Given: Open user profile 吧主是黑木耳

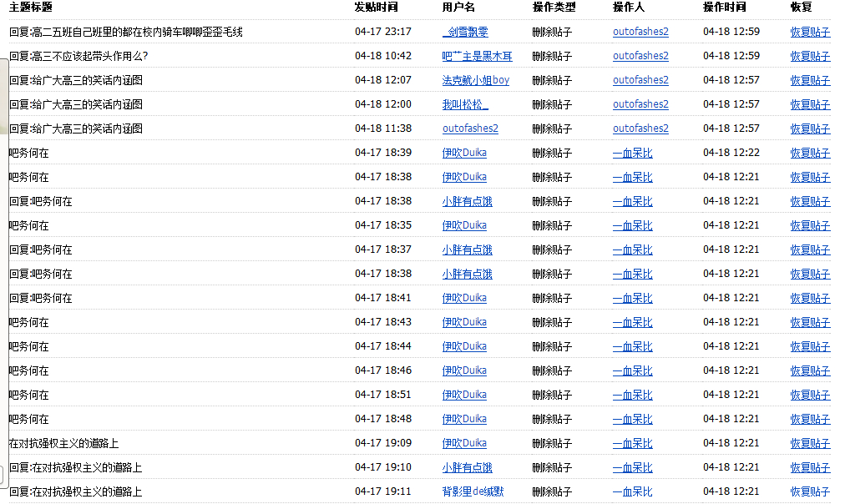Looking at the screenshot, I should tap(477, 56).
